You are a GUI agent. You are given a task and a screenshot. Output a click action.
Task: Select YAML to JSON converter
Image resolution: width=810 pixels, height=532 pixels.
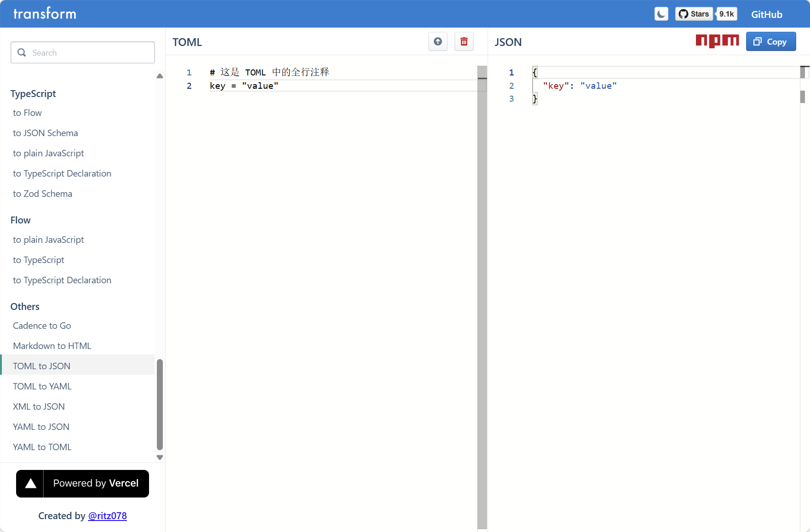41,427
